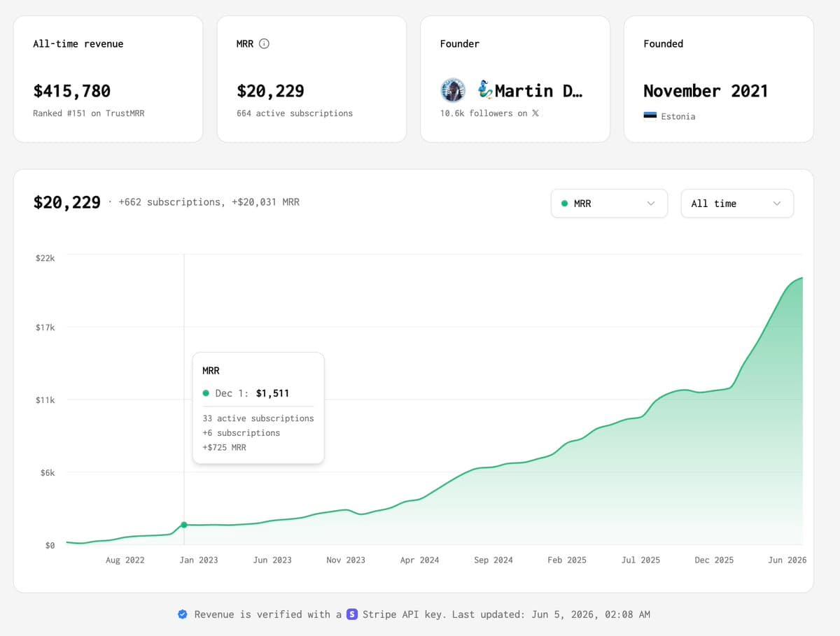The height and width of the screenshot is (636, 840).
Task: Click the green dot beside Dec 1
Action: tap(206, 393)
